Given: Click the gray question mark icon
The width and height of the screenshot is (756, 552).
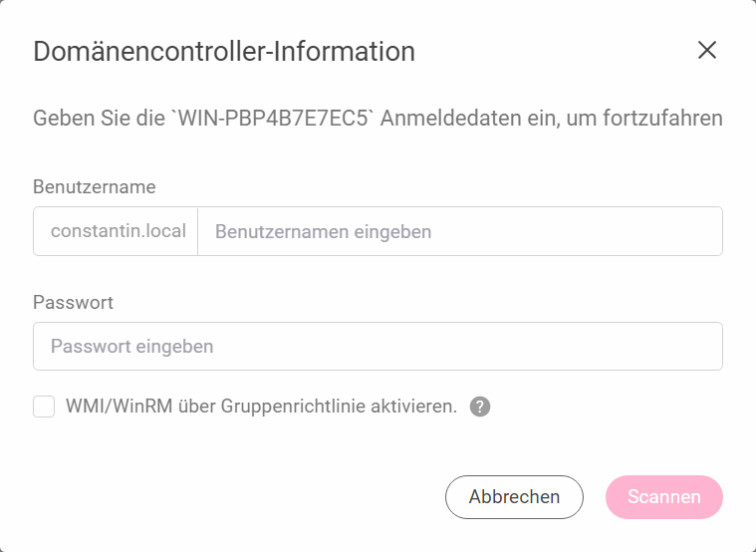Looking at the screenshot, I should pyautogui.click(x=480, y=407).
